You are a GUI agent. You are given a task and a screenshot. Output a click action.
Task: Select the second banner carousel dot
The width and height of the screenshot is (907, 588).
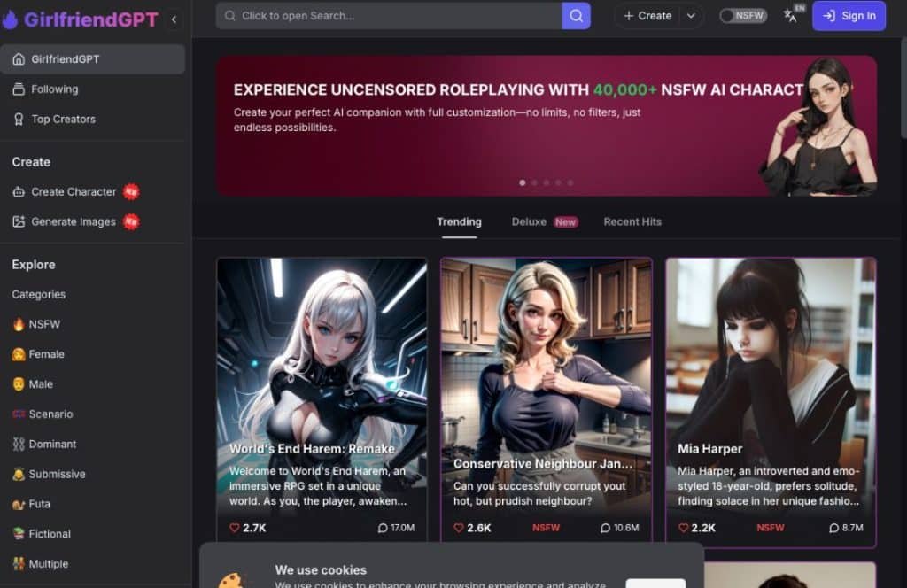point(534,182)
